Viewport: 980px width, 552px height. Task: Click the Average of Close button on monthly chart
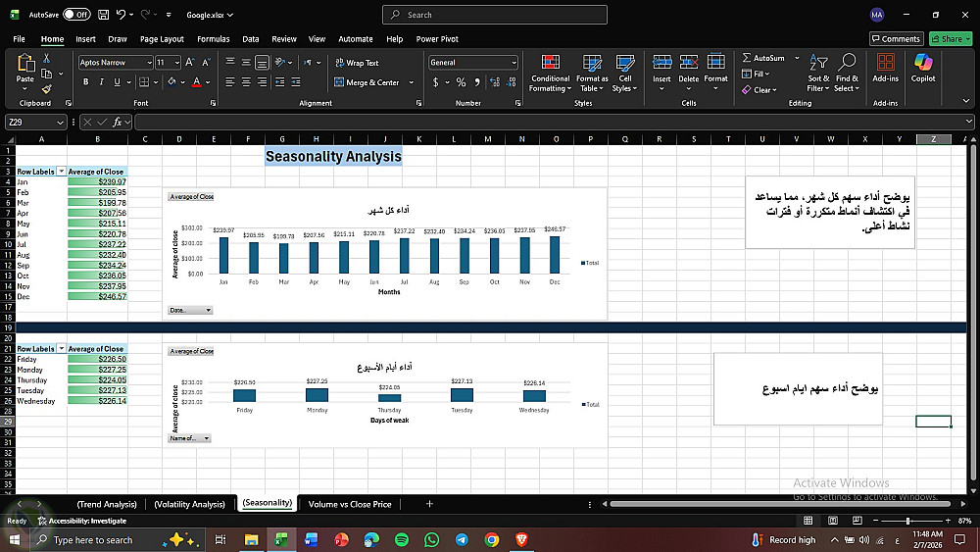191,197
